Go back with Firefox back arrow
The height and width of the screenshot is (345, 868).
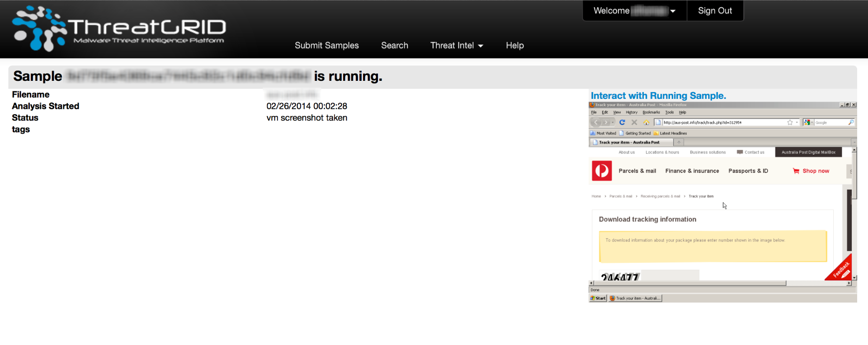coord(596,122)
